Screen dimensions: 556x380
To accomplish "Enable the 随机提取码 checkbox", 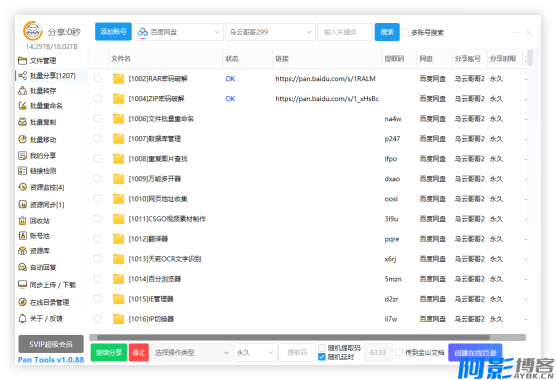I will point(322,348).
